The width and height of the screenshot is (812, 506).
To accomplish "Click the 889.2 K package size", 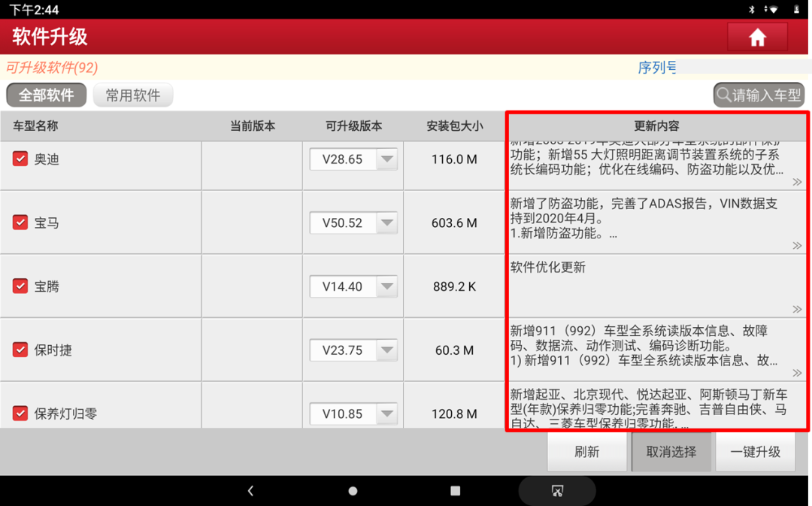I will (454, 286).
